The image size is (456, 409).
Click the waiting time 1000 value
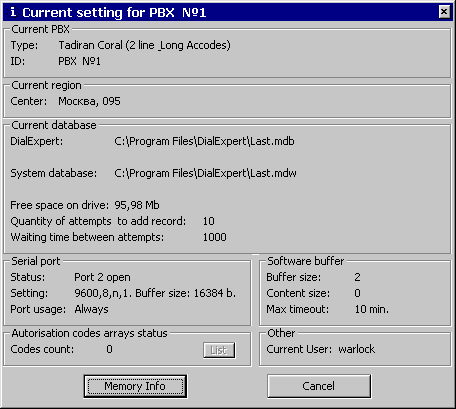pos(215,237)
